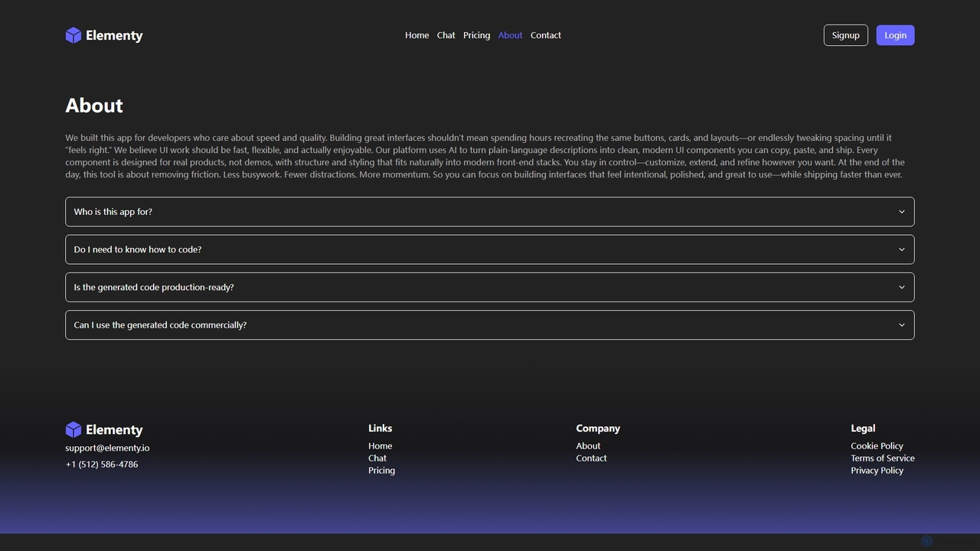Open the footer Contact link under Company

click(x=591, y=458)
